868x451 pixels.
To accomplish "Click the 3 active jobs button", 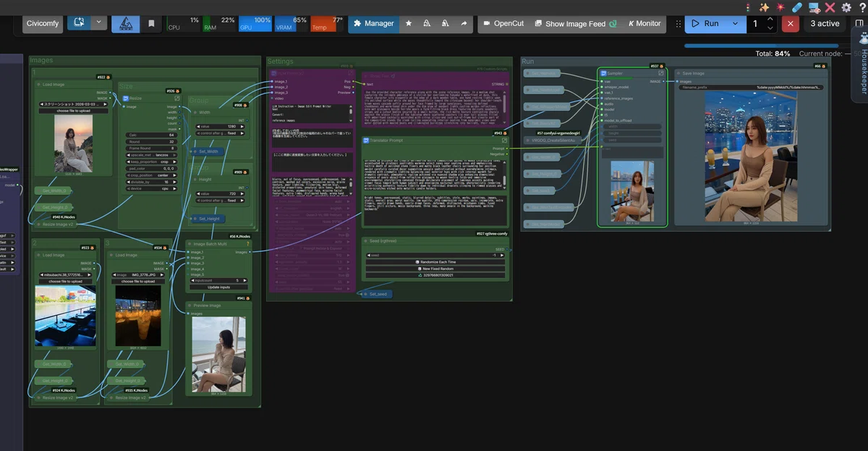I will (x=825, y=23).
